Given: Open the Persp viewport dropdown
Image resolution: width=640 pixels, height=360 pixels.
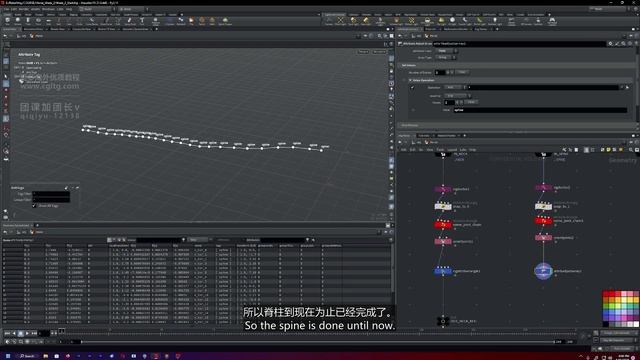Looking at the screenshot, I should [363, 52].
